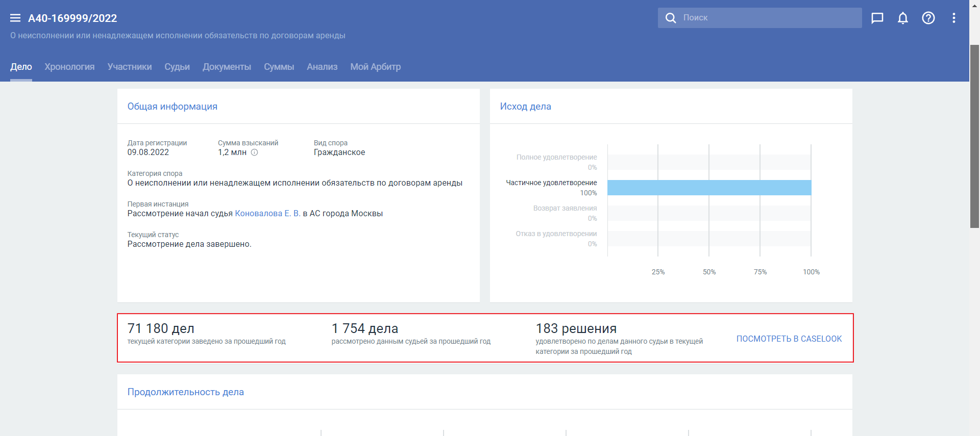Image resolution: width=980 pixels, height=436 pixels.
Task: Open the hamburger navigation menu
Action: pyautogui.click(x=15, y=18)
